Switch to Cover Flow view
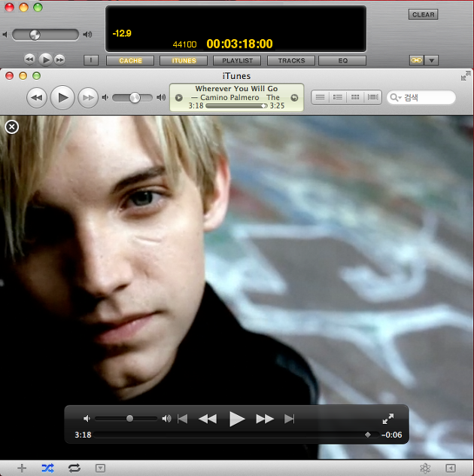 (x=372, y=97)
